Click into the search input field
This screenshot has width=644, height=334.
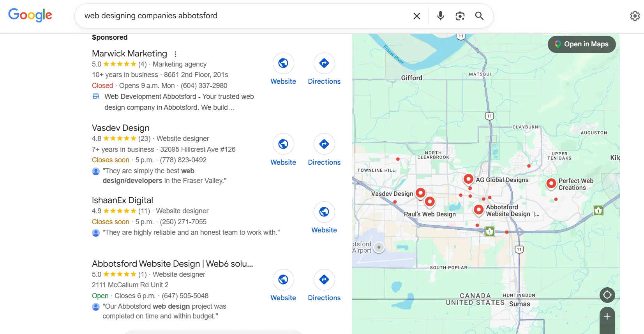tap(245, 16)
